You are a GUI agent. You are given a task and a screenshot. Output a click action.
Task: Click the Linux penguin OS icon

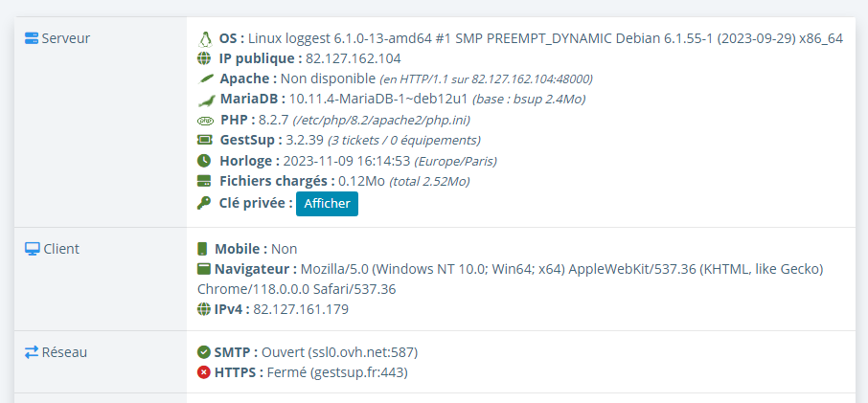[205, 38]
